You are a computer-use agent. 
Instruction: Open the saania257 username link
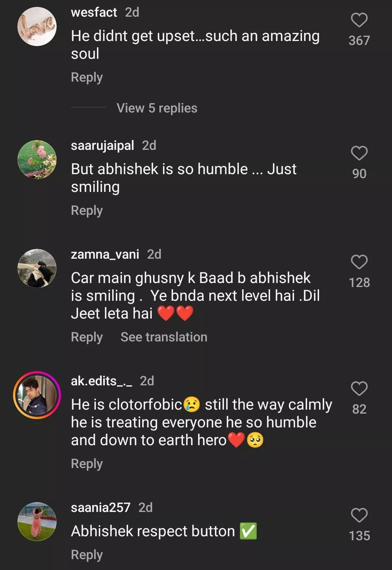pyautogui.click(x=101, y=508)
